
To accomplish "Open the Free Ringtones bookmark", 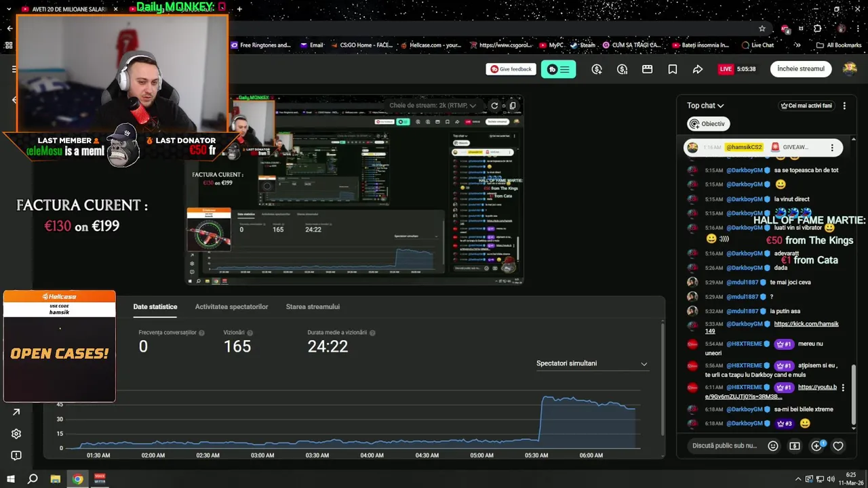I will [261, 45].
